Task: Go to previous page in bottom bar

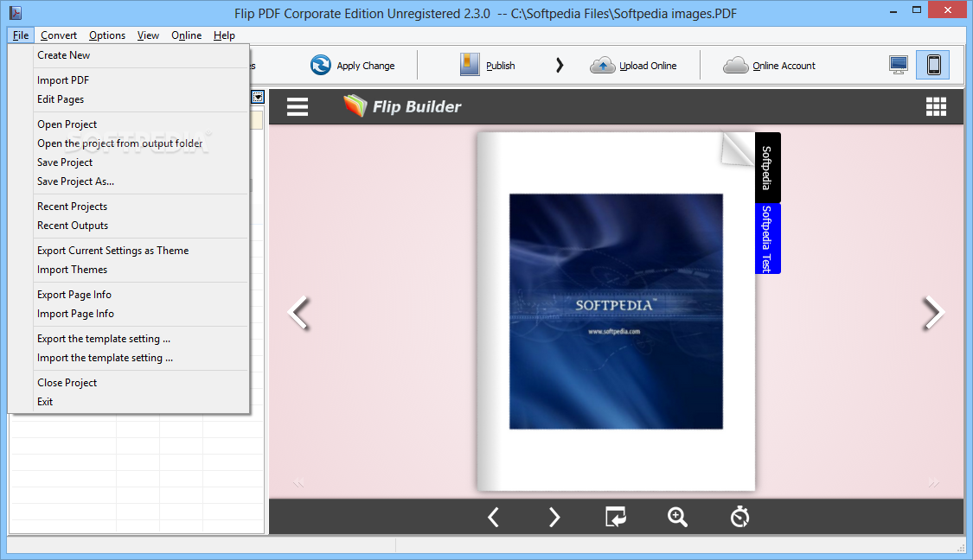Action: [x=493, y=517]
